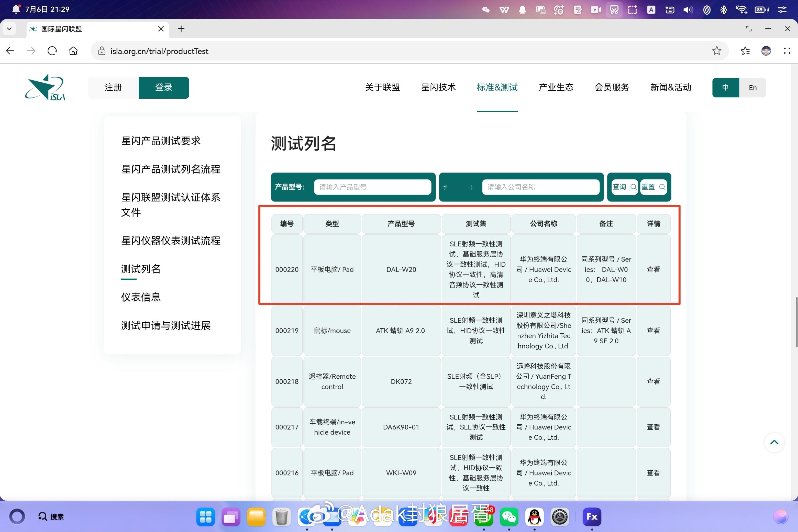The height and width of the screenshot is (532, 798).
Task: Open the Fx app in dock
Action: (x=592, y=517)
